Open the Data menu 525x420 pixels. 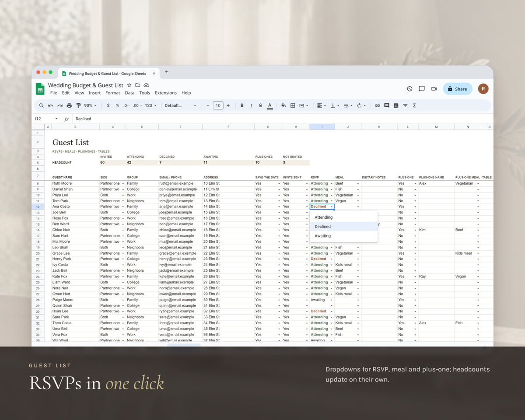[129, 93]
